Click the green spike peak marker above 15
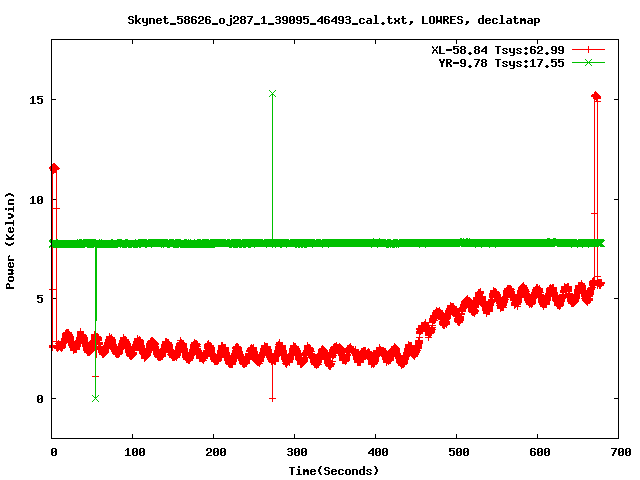 [x=272, y=94]
